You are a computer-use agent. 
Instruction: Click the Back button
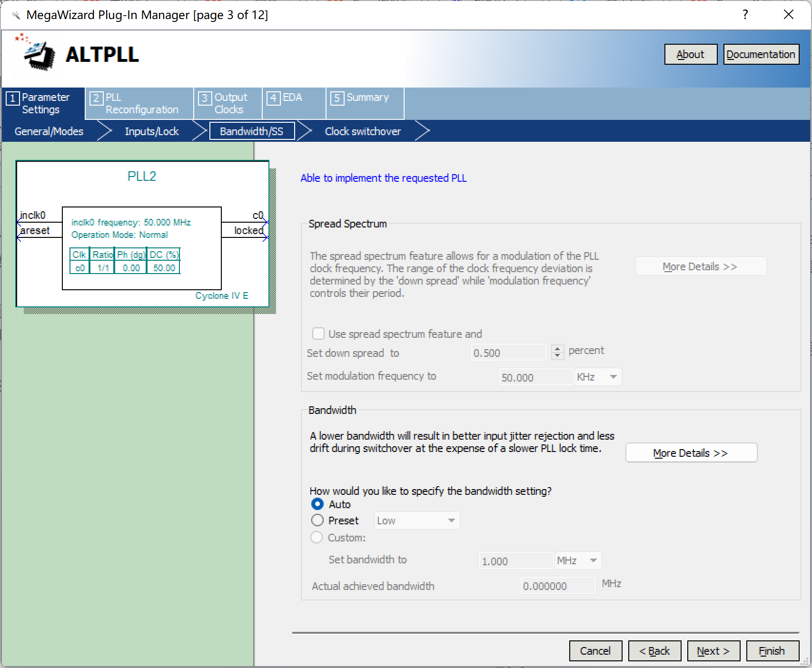tap(654, 651)
